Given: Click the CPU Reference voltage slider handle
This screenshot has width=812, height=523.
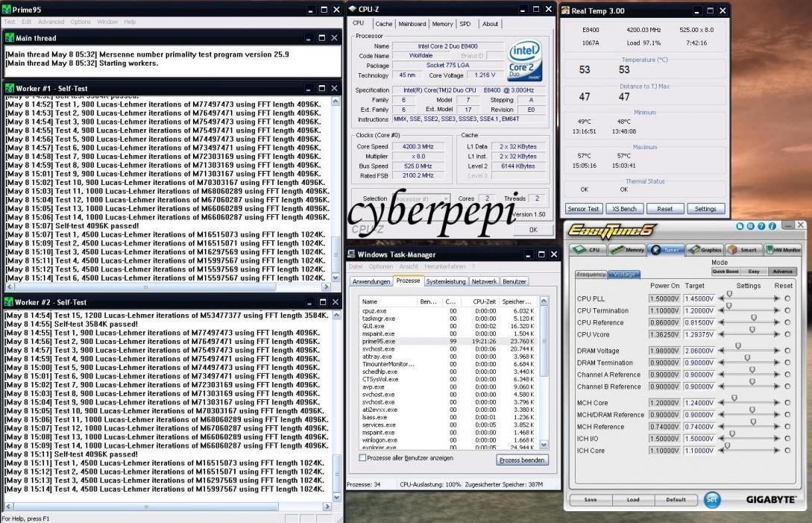Looking at the screenshot, I should pos(754,318).
